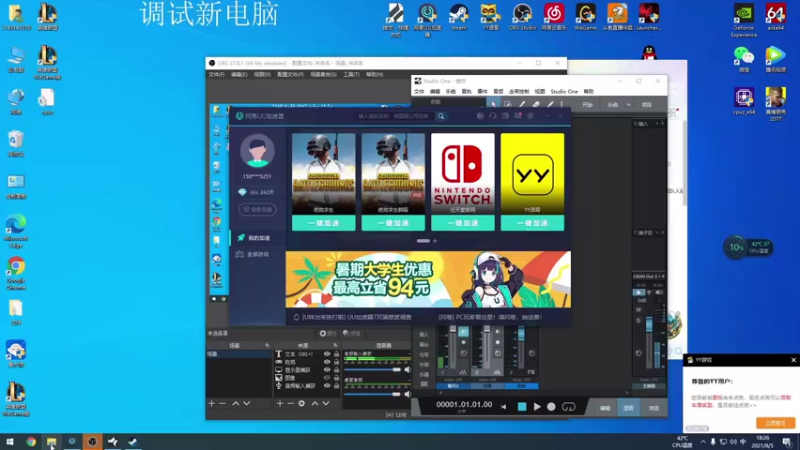
Task: Open source properties gear in OBS sources toolbar
Action: [x=302, y=403]
